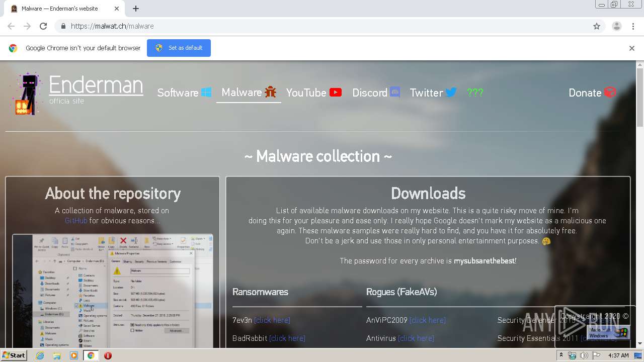Download 7ev3n via click here
644x362 pixels.
click(272, 320)
